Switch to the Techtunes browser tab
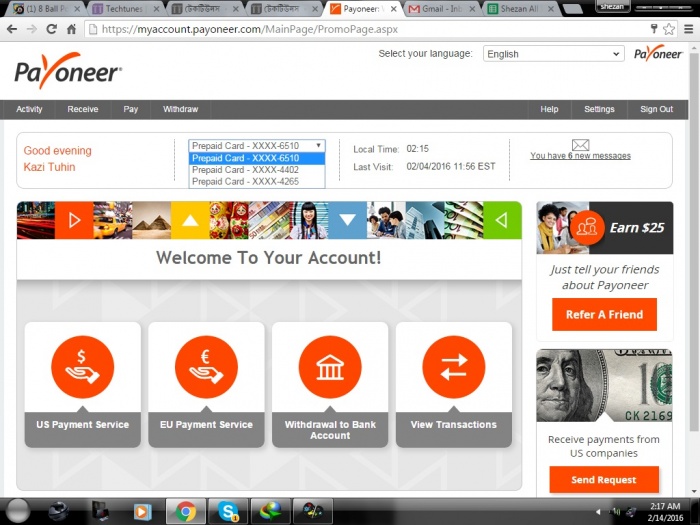The height and width of the screenshot is (525, 700). tap(125, 9)
